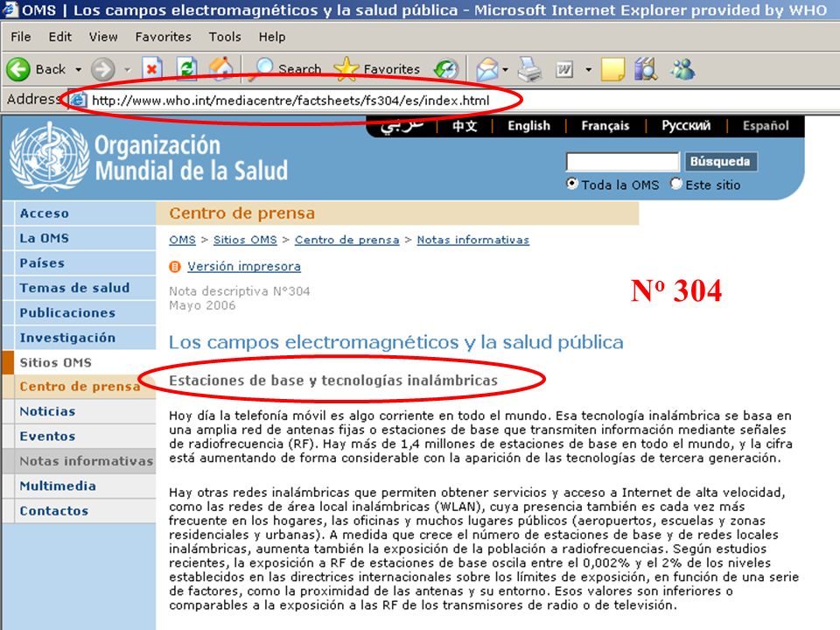
Task: Open History clock icon
Action: (446, 69)
